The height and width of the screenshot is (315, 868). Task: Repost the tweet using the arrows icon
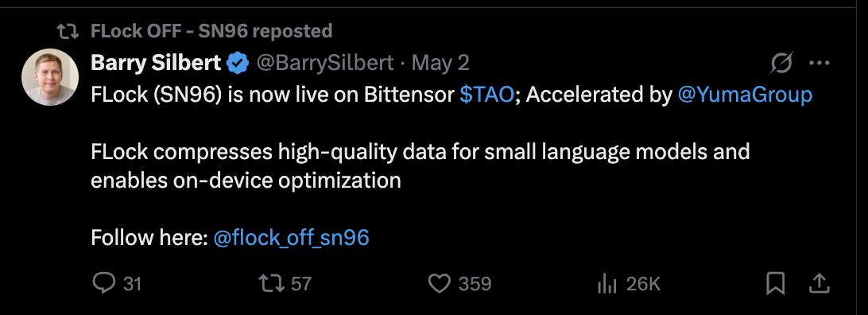(x=271, y=284)
